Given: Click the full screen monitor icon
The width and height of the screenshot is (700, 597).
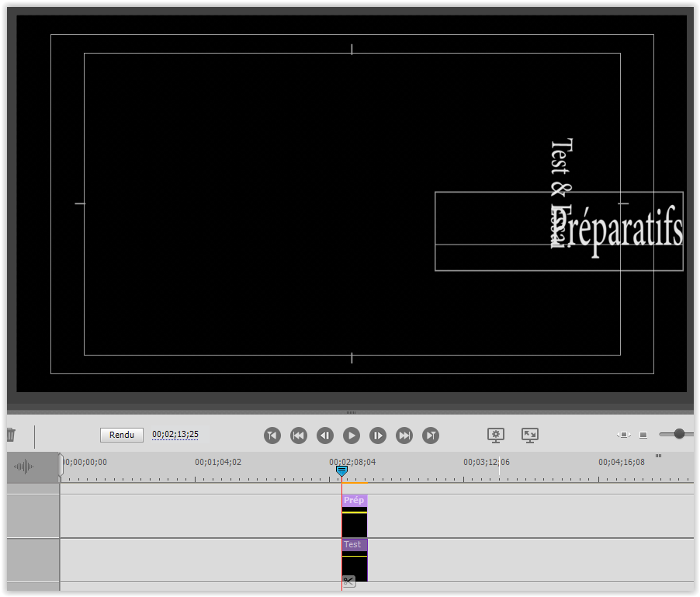Looking at the screenshot, I should pyautogui.click(x=530, y=436).
